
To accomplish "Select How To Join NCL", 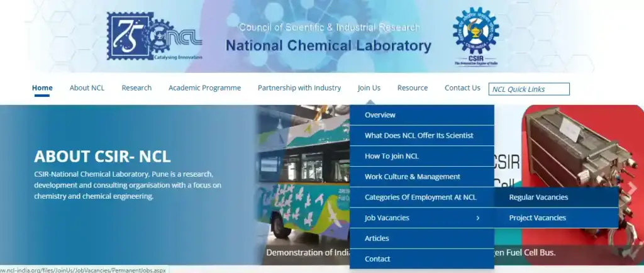I will click(391, 156).
